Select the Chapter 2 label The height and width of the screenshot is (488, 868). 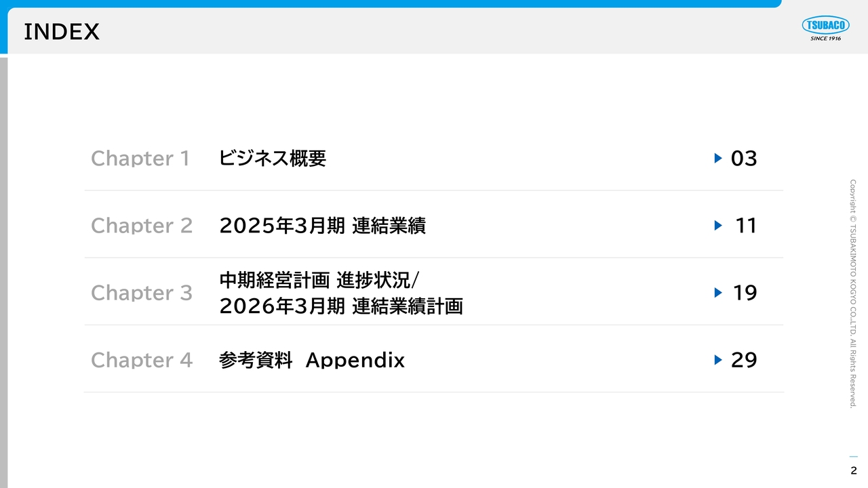coord(142,226)
